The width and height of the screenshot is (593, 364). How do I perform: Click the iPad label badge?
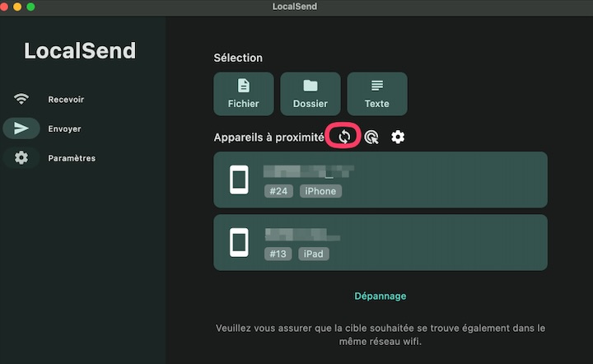[314, 254]
